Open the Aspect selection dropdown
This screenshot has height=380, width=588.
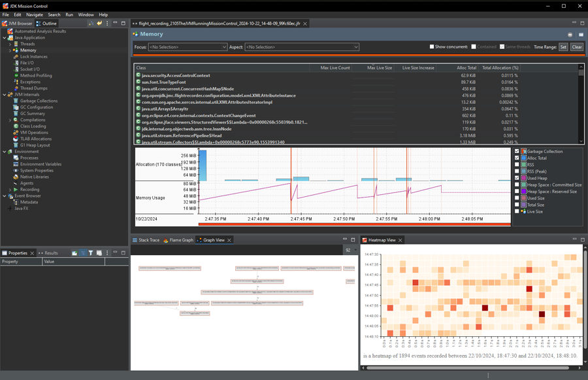(x=302, y=47)
